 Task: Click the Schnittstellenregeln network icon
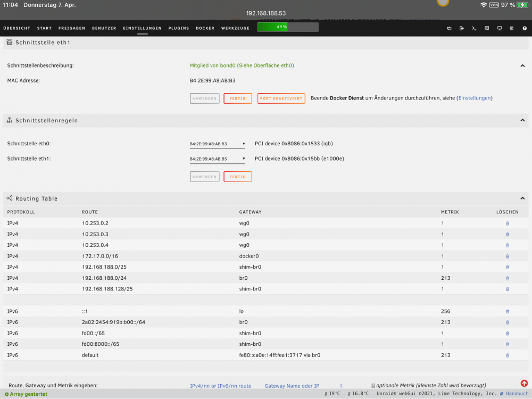pos(10,120)
